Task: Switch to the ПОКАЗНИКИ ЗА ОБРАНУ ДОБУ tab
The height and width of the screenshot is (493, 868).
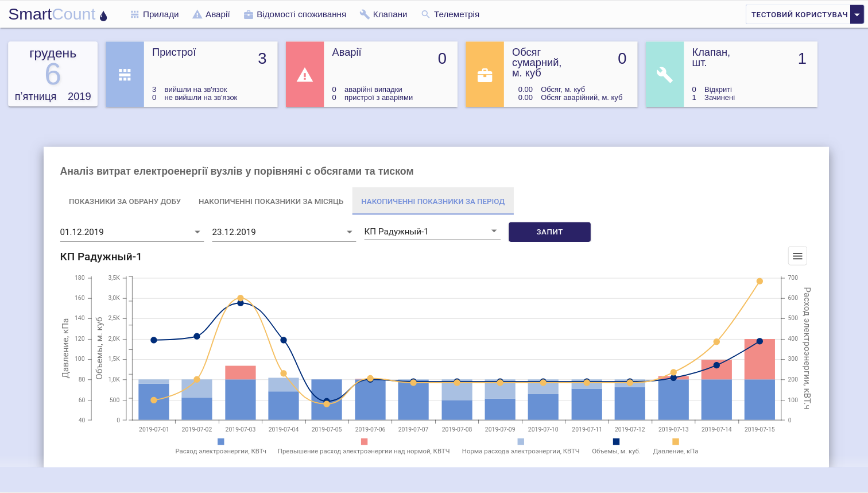Action: (125, 201)
